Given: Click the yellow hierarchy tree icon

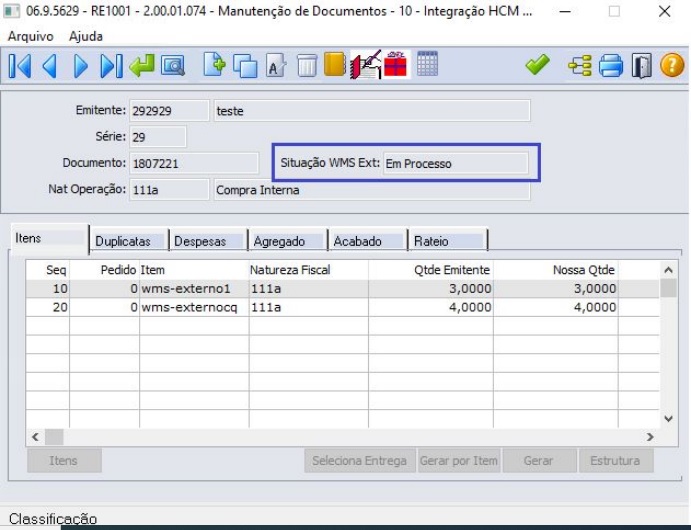Looking at the screenshot, I should coord(580,66).
